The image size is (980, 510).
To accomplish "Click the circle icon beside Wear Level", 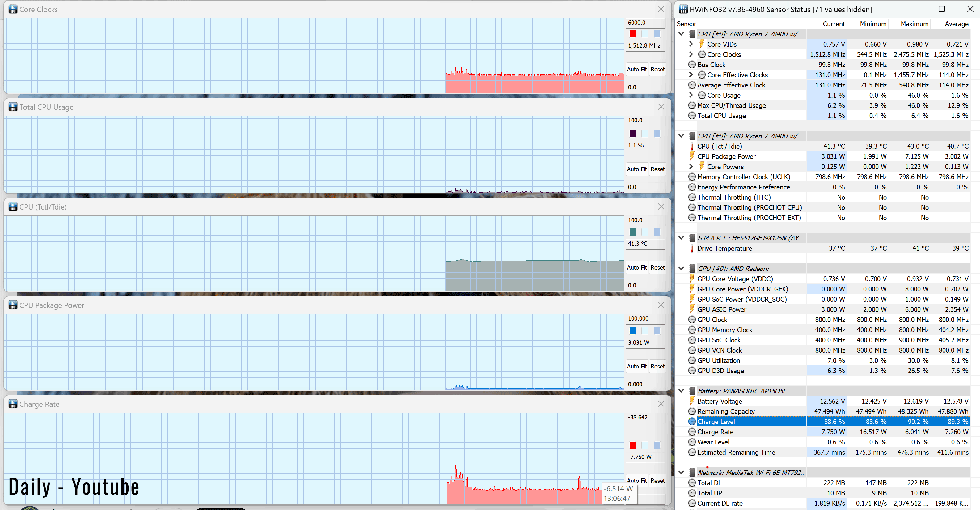I will pos(692,442).
